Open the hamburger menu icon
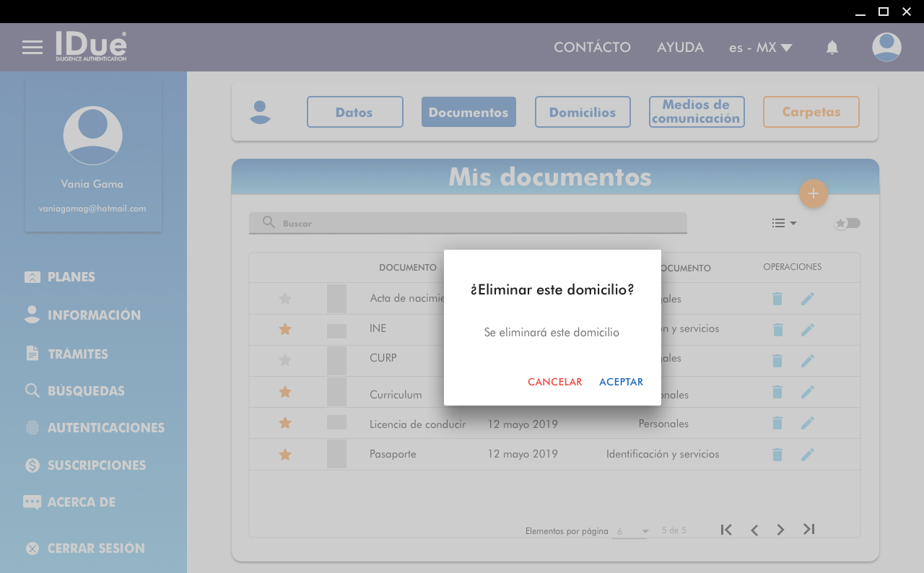Image resolution: width=924 pixels, height=573 pixels. point(32,48)
